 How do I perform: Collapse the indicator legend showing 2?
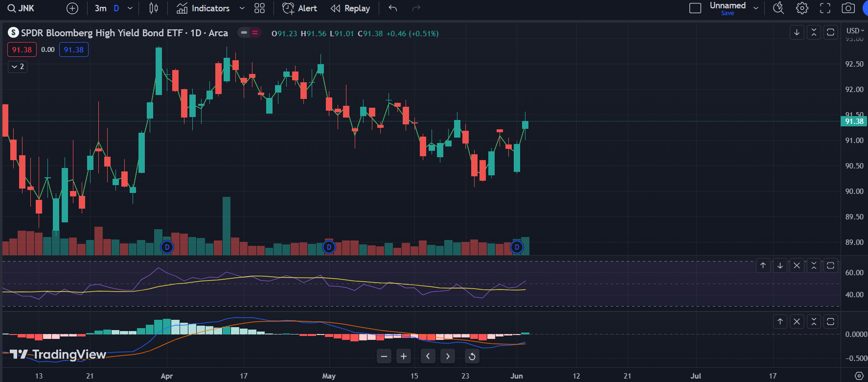point(18,67)
